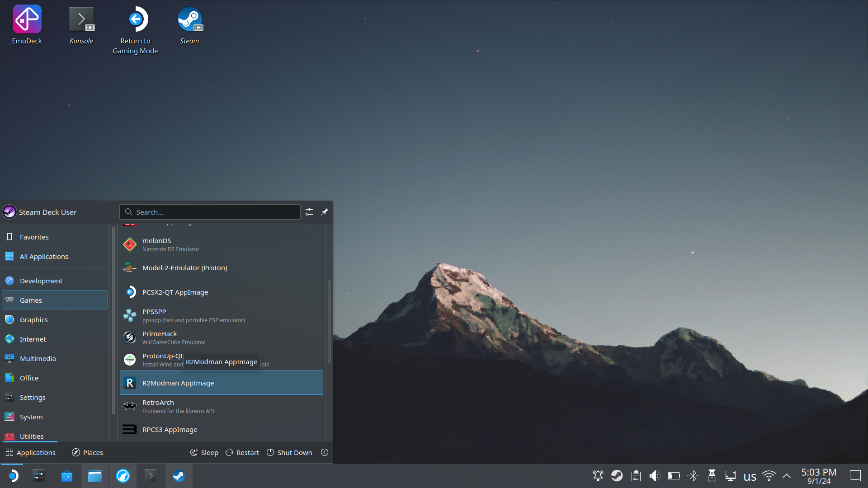This screenshot has height=488, width=868.
Task: Switch to the Places tab
Action: pos(88,452)
